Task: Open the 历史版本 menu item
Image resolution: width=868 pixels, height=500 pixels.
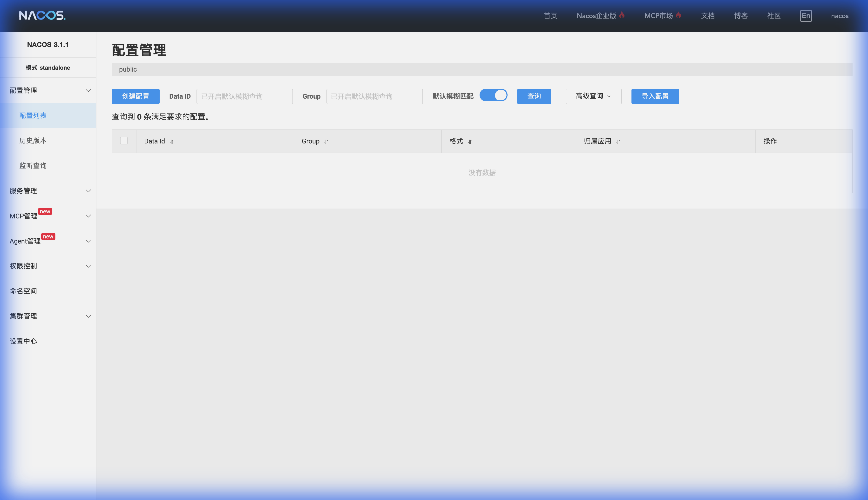Action: click(x=33, y=141)
